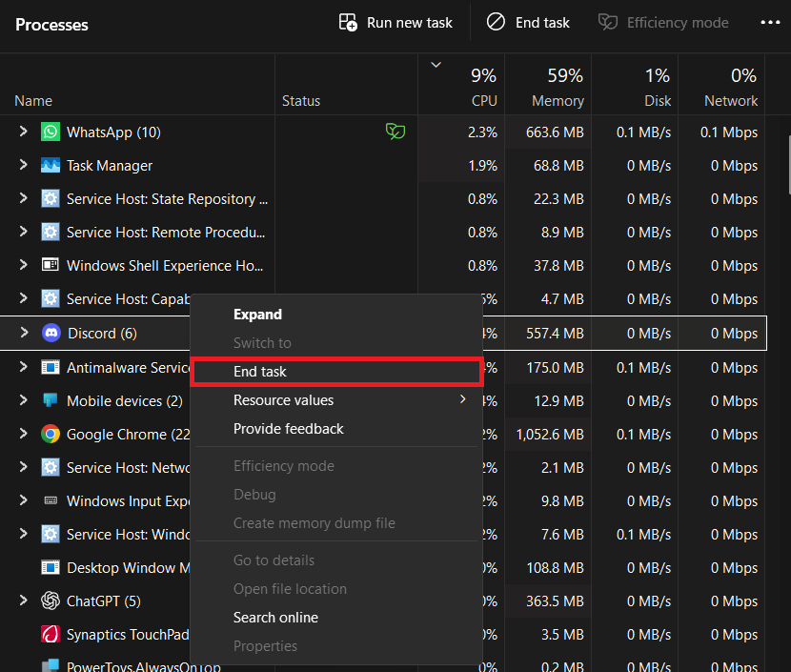Click the Google Chrome icon
The width and height of the screenshot is (791, 672).
click(51, 434)
